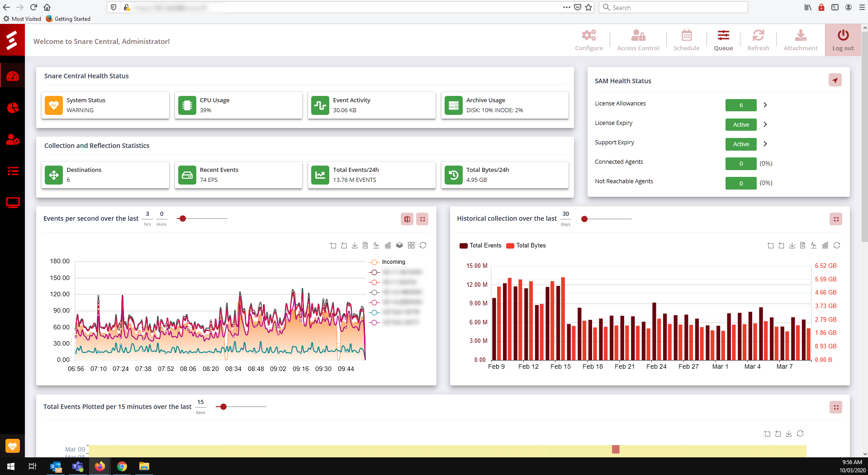868x475 pixels.
Task: Click the health heart icon at sidebar bottom
Action: coord(13,446)
